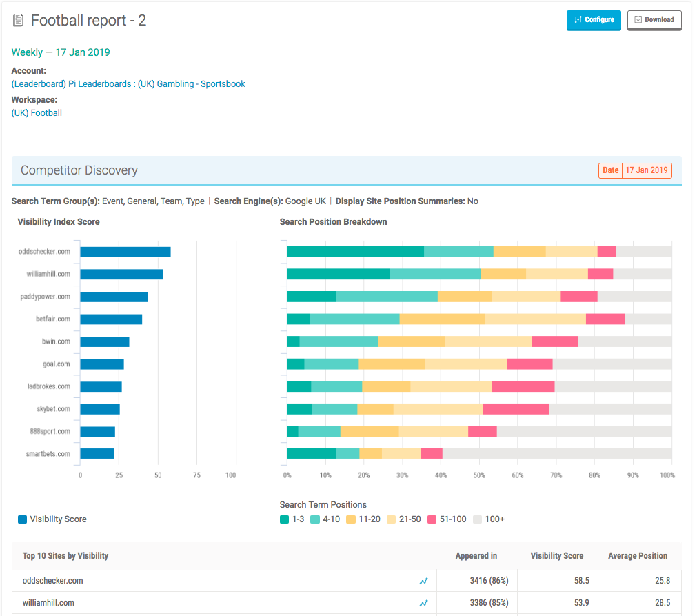Click the skybet.com chart axis label
The image size is (697, 616).
point(53,409)
